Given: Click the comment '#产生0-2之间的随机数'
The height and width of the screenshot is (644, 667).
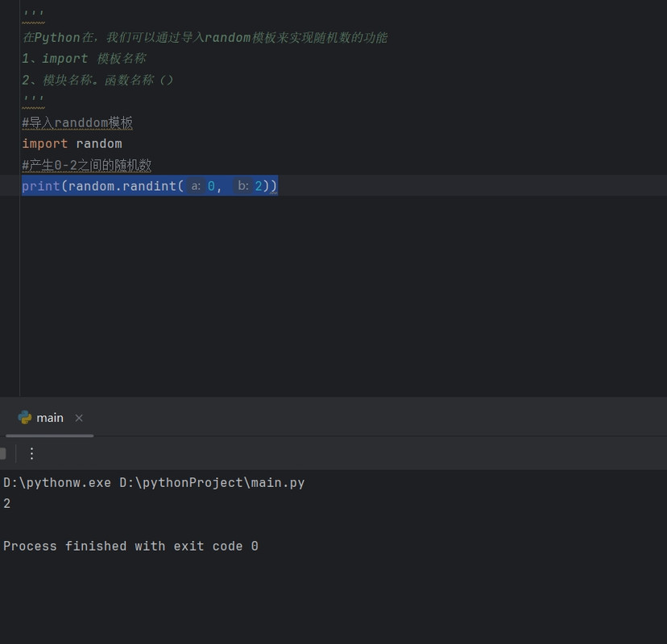Looking at the screenshot, I should coord(87,165).
